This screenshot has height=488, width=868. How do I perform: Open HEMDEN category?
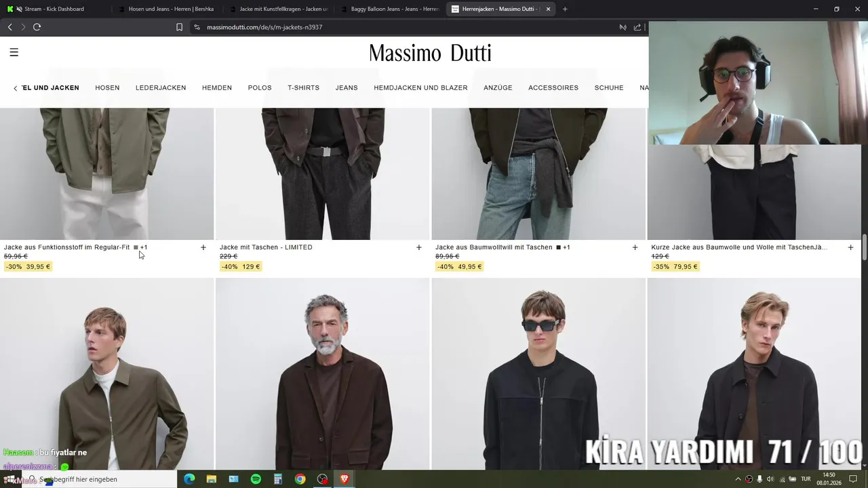pos(217,88)
